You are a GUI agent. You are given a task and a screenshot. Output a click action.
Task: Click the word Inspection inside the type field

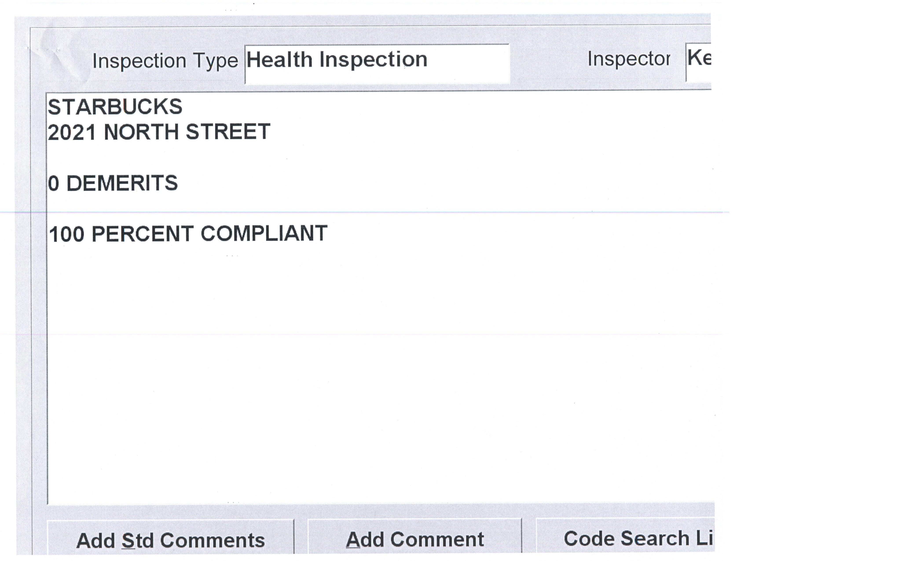click(373, 60)
